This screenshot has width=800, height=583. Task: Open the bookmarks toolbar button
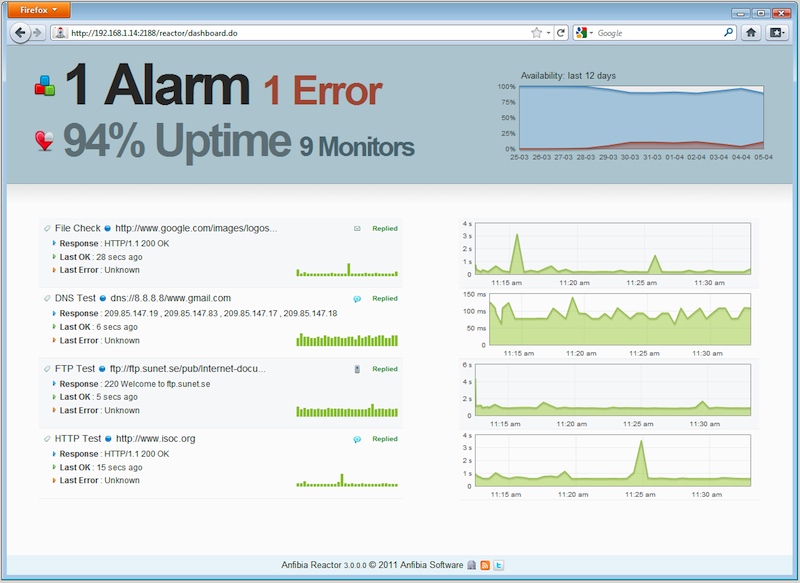777,33
